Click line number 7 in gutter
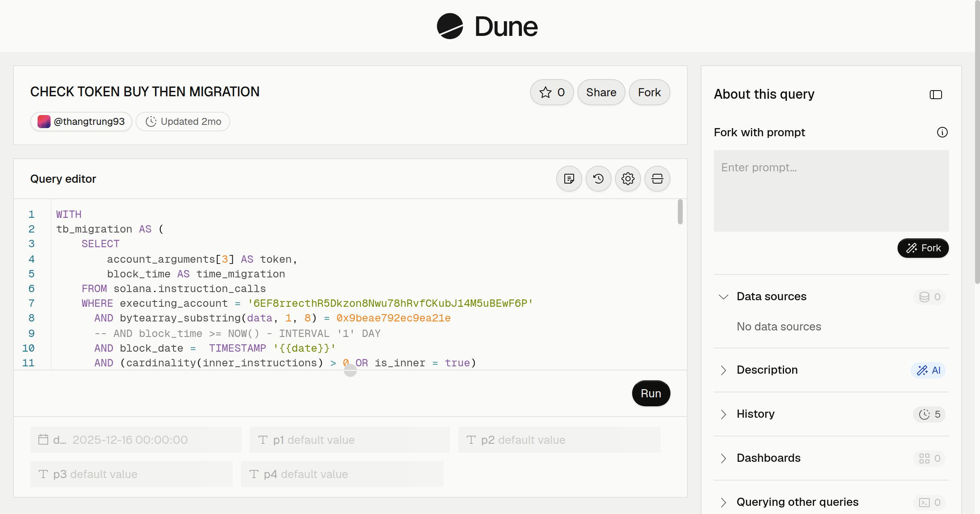The width and height of the screenshot is (980, 514). click(31, 304)
